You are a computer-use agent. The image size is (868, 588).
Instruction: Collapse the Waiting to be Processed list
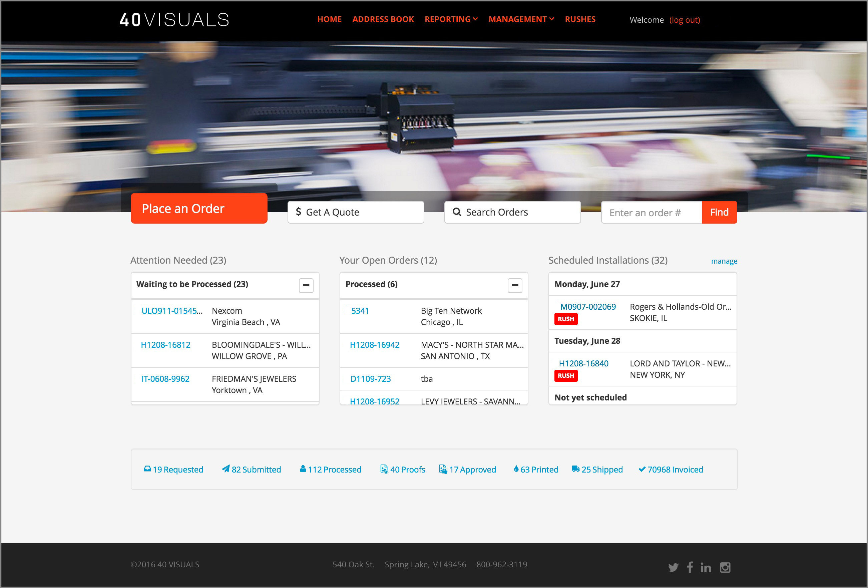tap(306, 285)
